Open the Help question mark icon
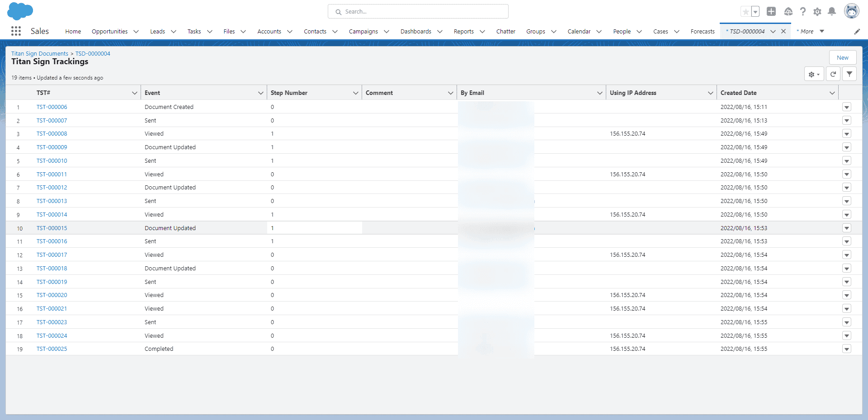This screenshot has height=420, width=868. [803, 12]
